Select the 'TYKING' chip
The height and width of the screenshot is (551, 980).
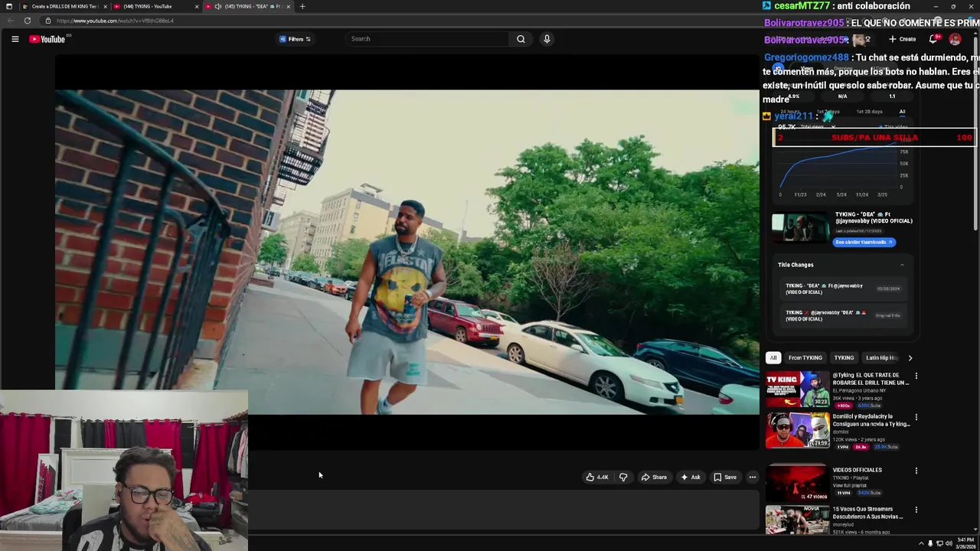pyautogui.click(x=844, y=357)
